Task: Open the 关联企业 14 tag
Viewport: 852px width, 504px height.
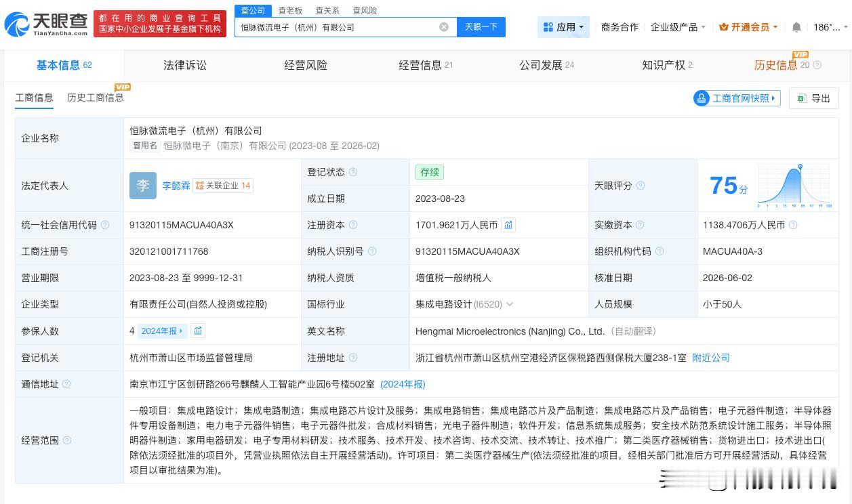Action: [223, 186]
